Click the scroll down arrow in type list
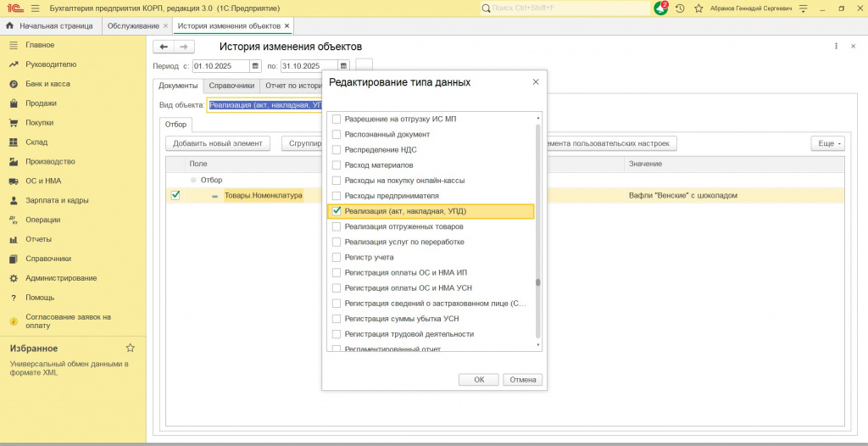 [x=538, y=344]
